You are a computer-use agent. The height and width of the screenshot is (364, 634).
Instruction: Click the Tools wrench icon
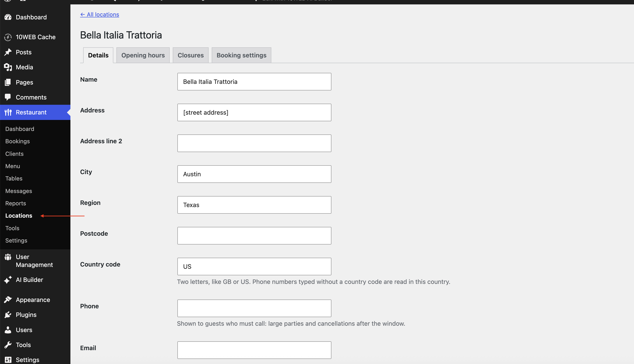click(8, 345)
